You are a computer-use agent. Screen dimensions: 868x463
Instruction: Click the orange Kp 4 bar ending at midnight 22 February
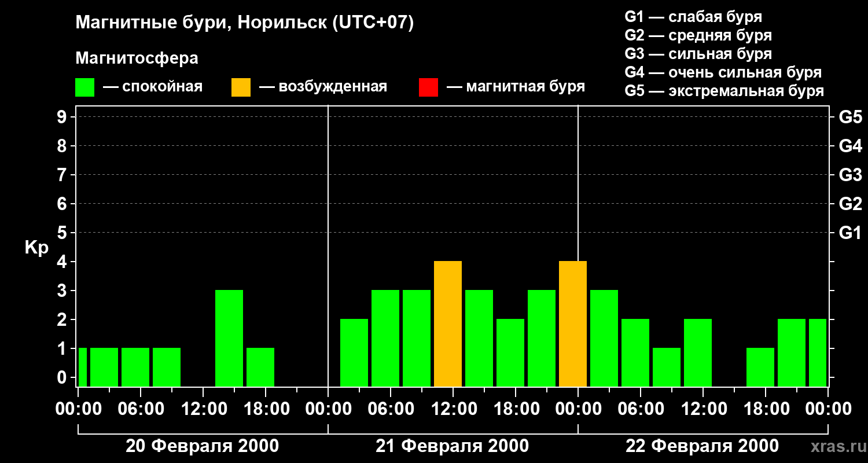point(573,324)
